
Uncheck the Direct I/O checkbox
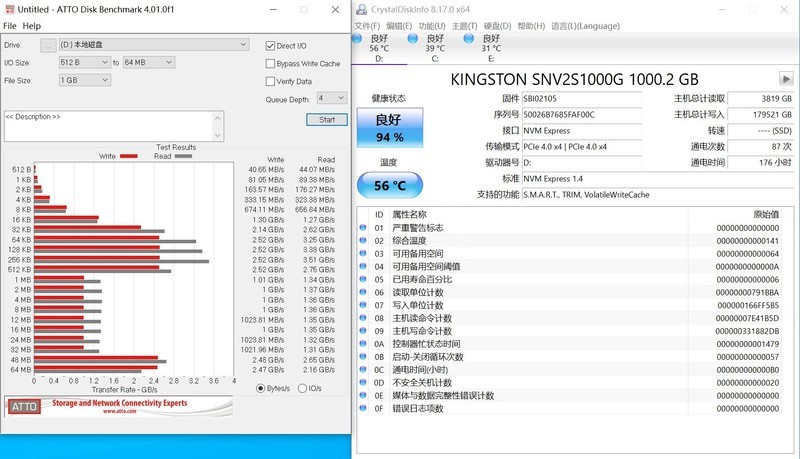click(x=270, y=46)
